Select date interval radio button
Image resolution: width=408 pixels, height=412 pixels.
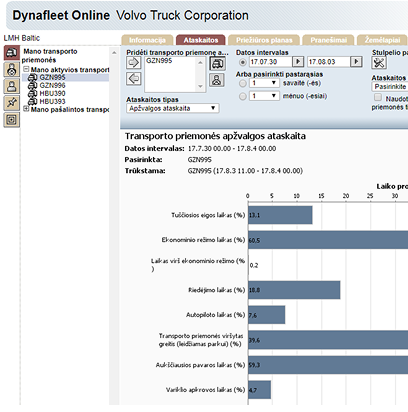(243, 62)
